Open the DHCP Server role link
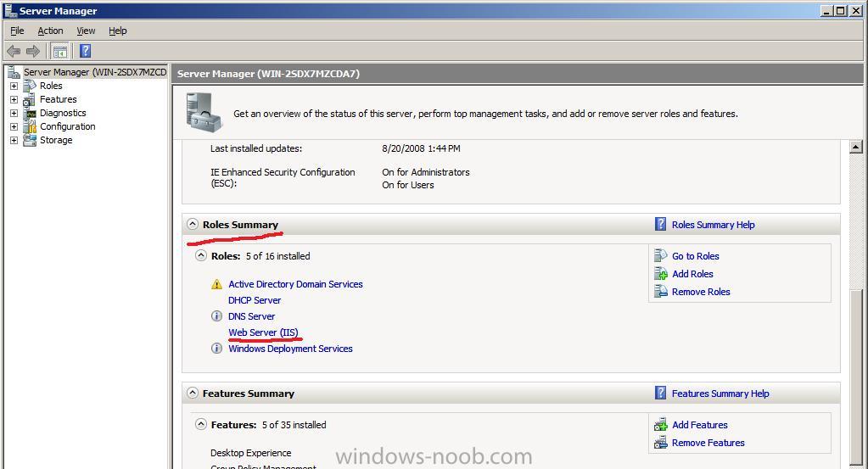Viewport: 868px width, 469px height. pyautogui.click(x=255, y=300)
